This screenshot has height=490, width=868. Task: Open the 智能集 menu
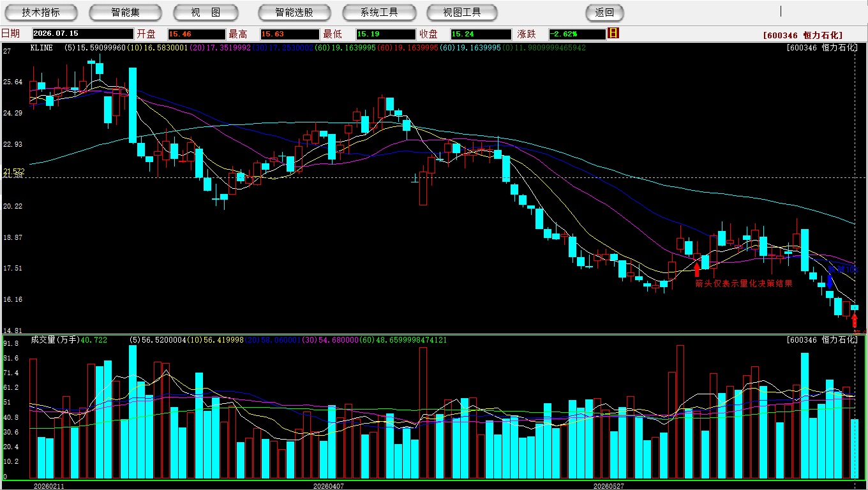[x=125, y=12]
